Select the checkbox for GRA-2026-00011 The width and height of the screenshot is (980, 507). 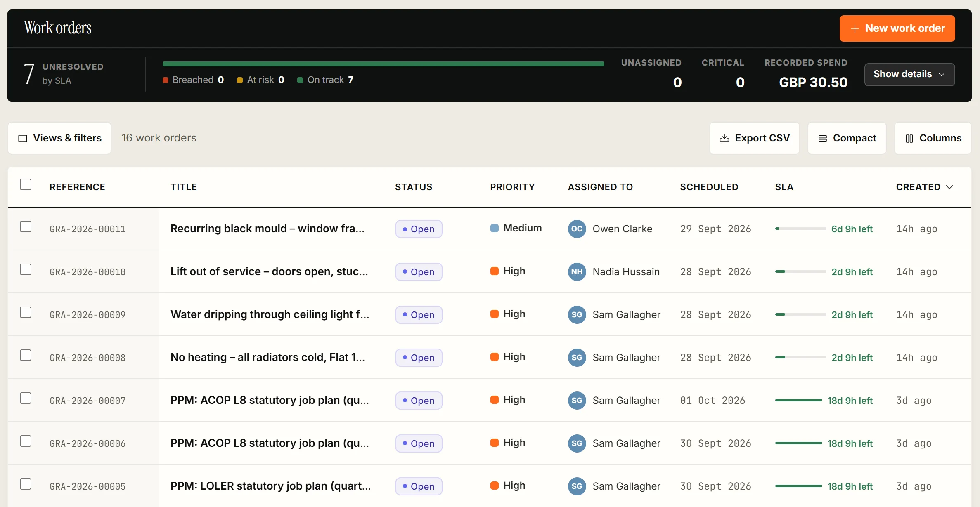pos(26,226)
